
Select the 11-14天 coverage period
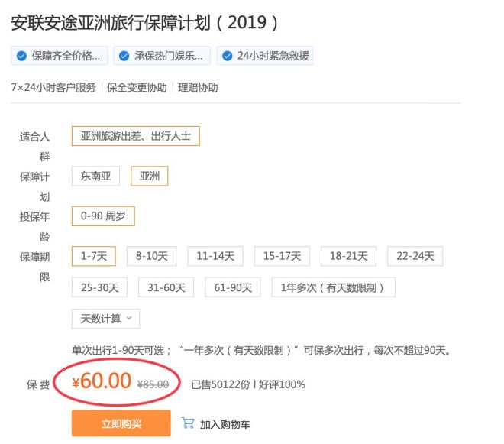pos(215,256)
